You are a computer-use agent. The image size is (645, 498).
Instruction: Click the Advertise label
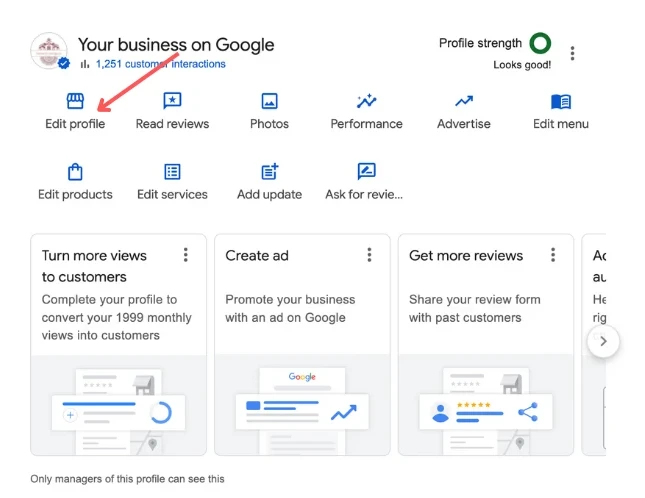coord(464,124)
